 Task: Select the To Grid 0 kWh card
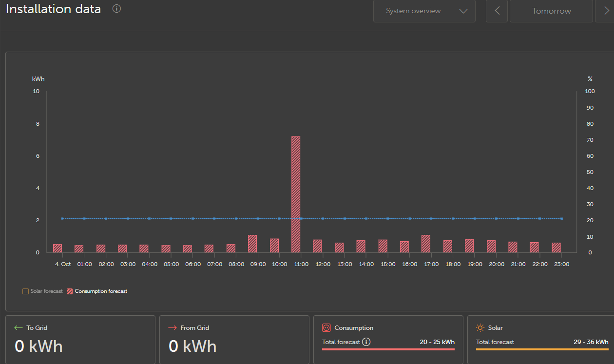(x=80, y=340)
